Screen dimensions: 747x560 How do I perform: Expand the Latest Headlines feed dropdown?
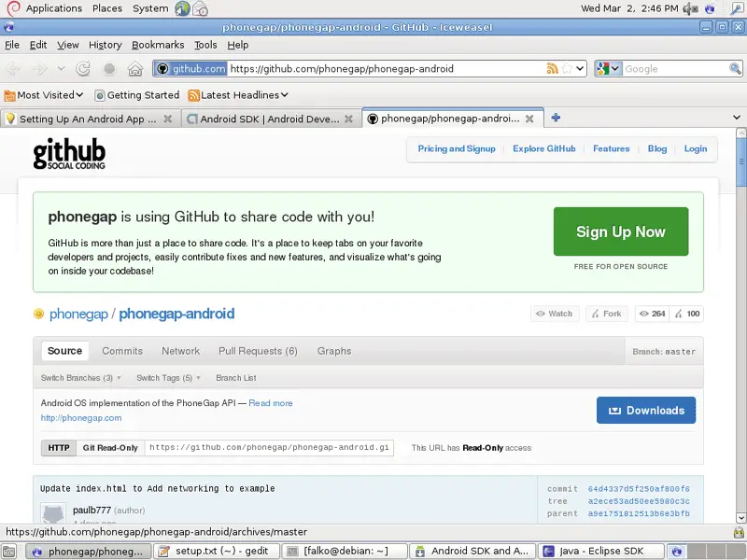click(x=238, y=95)
